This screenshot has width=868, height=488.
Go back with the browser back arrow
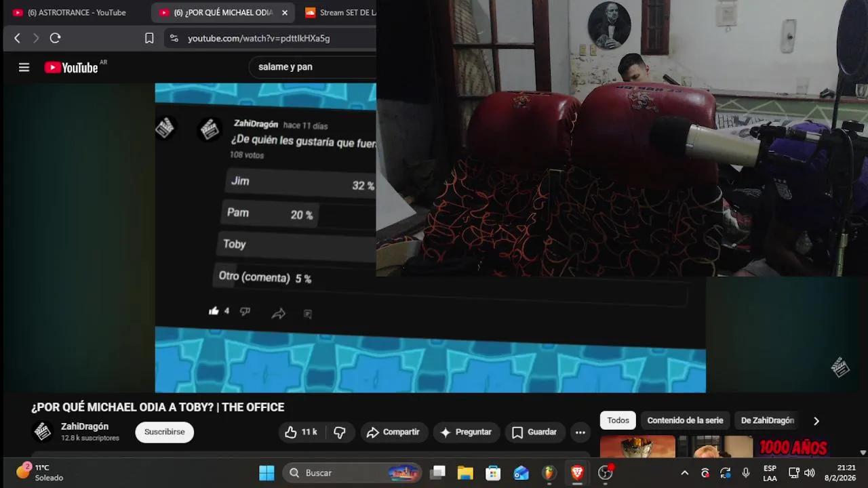pyautogui.click(x=18, y=39)
